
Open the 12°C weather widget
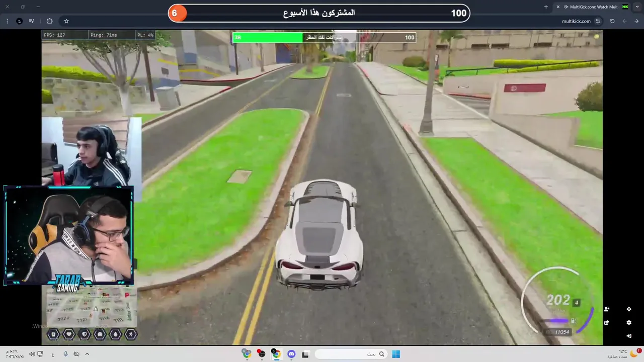click(624, 354)
